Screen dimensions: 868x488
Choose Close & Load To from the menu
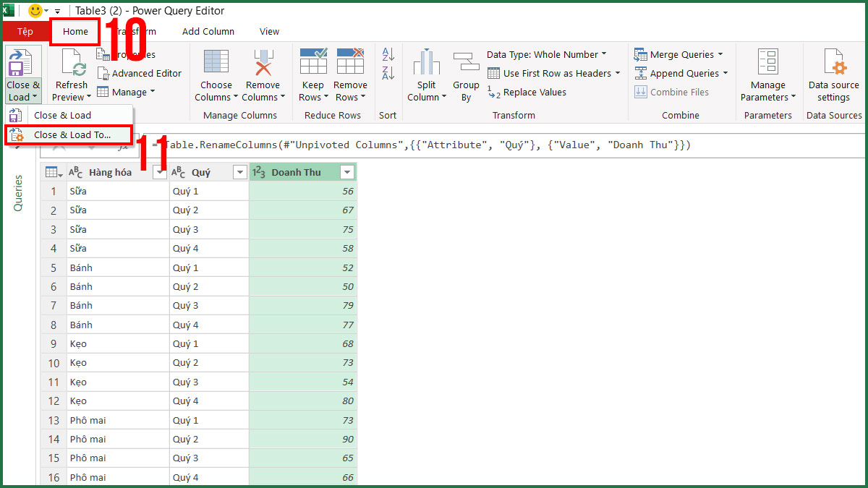69,134
